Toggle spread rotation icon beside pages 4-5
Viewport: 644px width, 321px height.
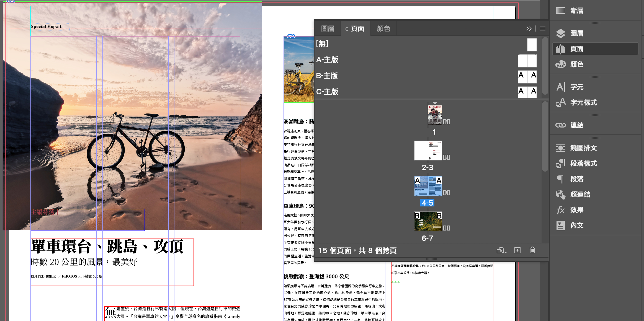(x=447, y=193)
